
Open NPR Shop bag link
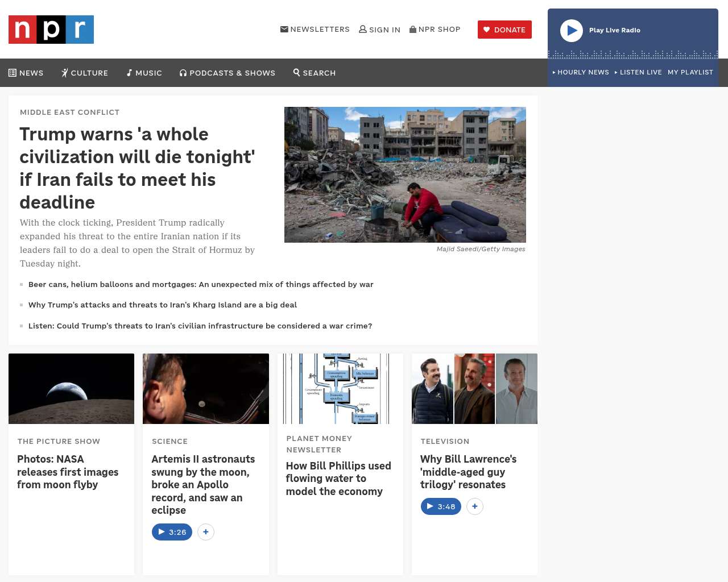click(435, 29)
